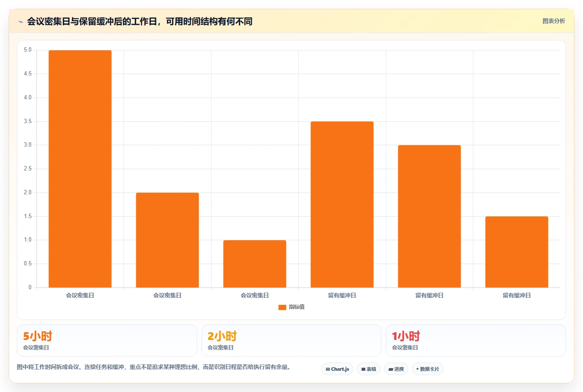Click the bar with value 3.0
The image size is (583, 392).
point(430,216)
